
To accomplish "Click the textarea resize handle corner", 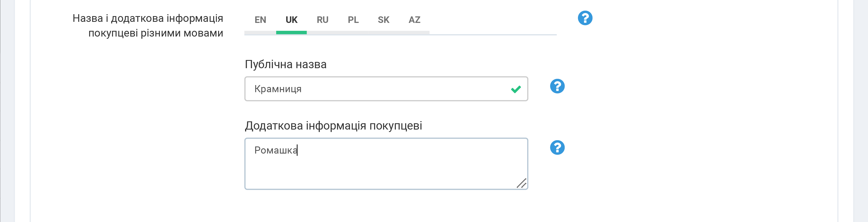I will 522,183.
